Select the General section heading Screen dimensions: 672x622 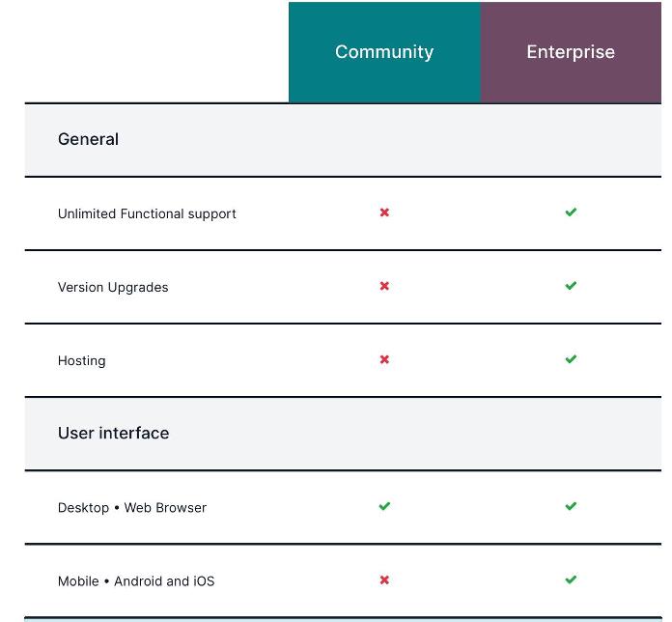88,139
